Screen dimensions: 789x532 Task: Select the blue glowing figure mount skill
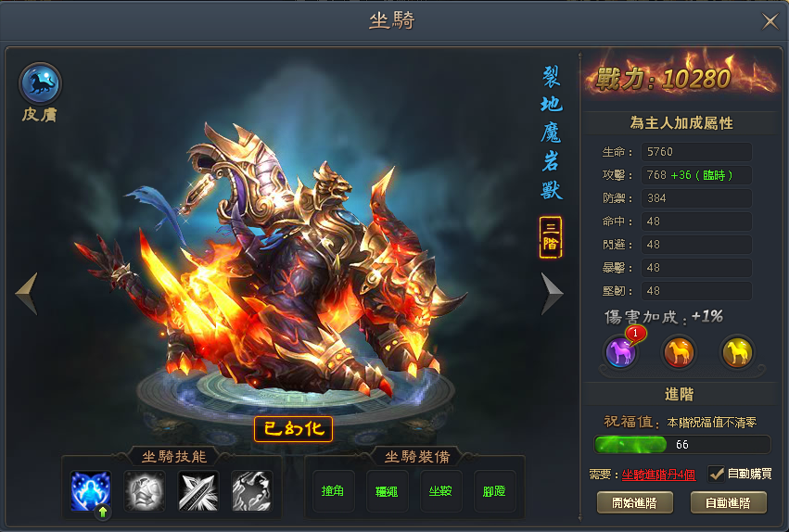click(x=91, y=491)
